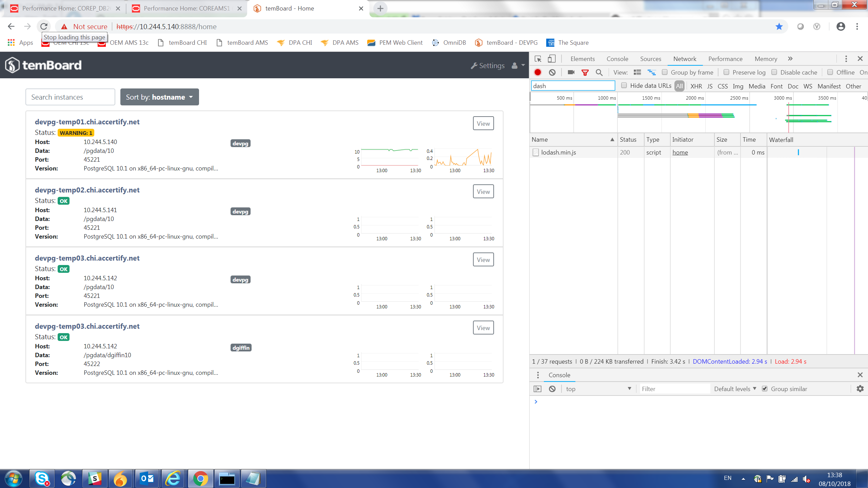Open temBoard Settings with the wrench icon
This screenshot has height=488, width=868.
click(x=487, y=65)
